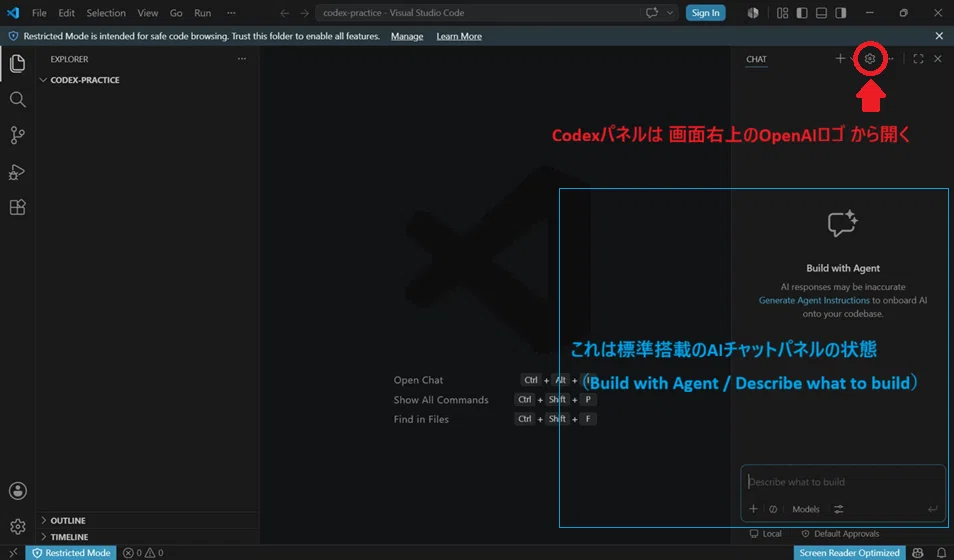This screenshot has width=954, height=560.
Task: Open the Copilot status icon
Action: pos(917,553)
